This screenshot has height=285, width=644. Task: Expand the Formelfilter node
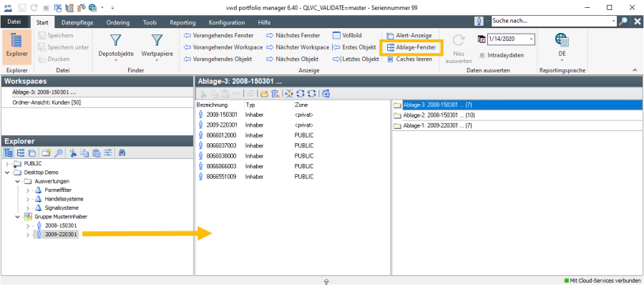[x=27, y=190]
